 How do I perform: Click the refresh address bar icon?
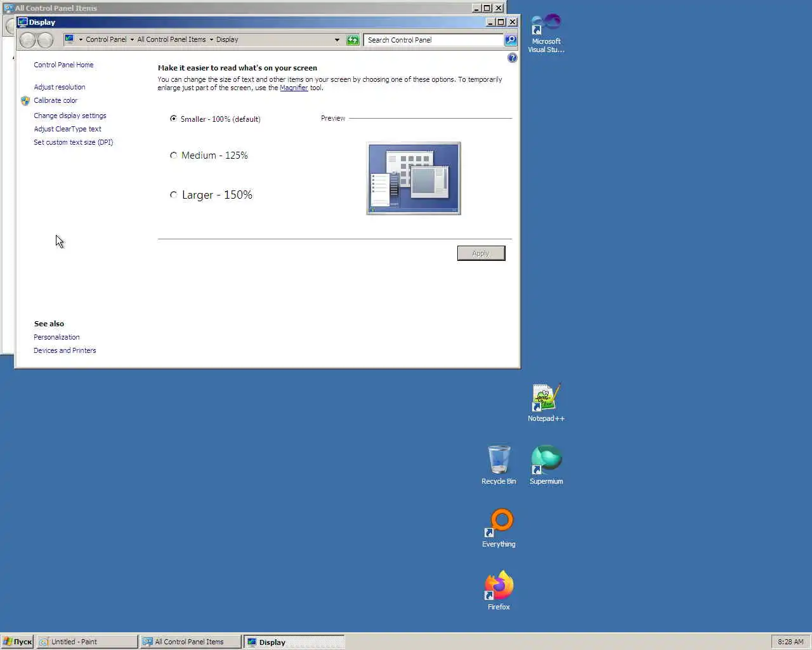353,40
